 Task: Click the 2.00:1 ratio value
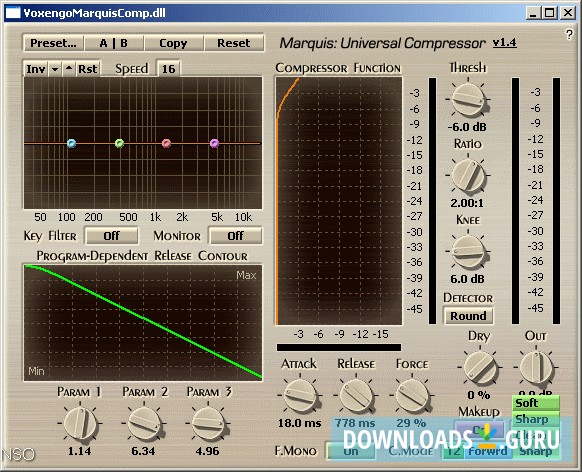click(467, 203)
